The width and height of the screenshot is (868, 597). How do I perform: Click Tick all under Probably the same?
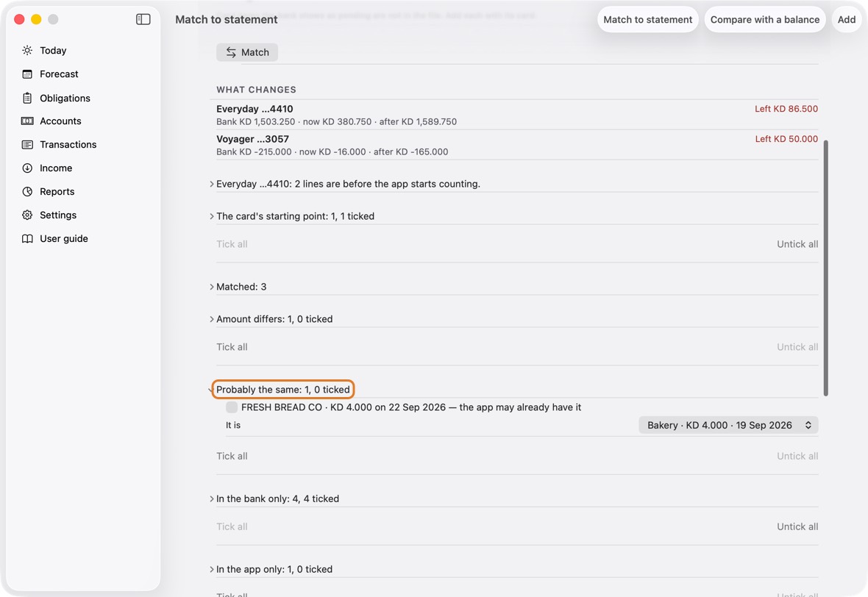point(232,456)
